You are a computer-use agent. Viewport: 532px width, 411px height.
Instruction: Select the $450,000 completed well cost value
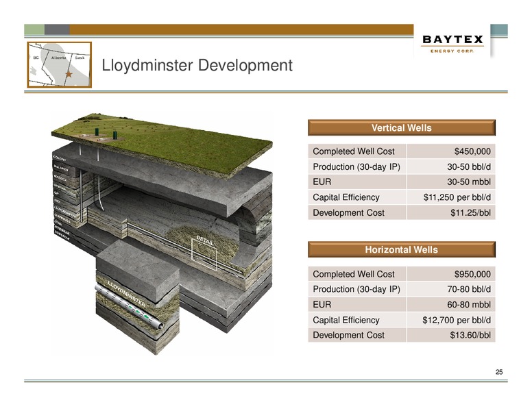(472, 151)
